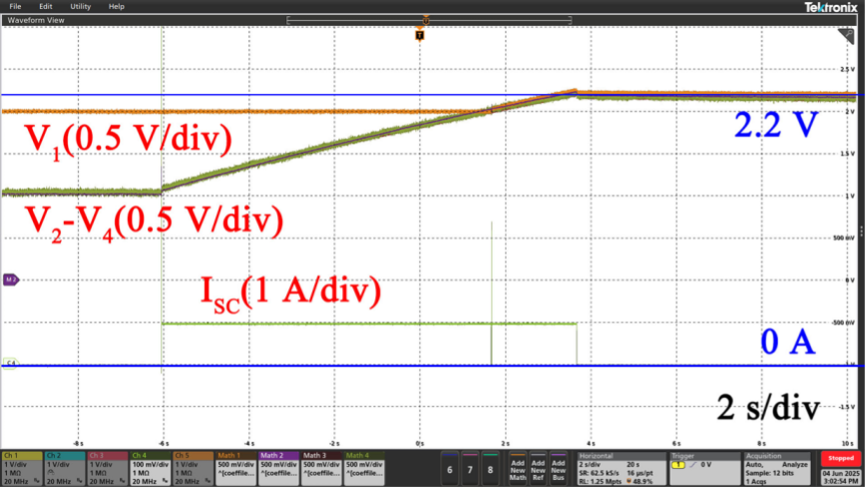Open the Math 4 waveform badge
This screenshot has height=490, width=868.
click(364, 468)
